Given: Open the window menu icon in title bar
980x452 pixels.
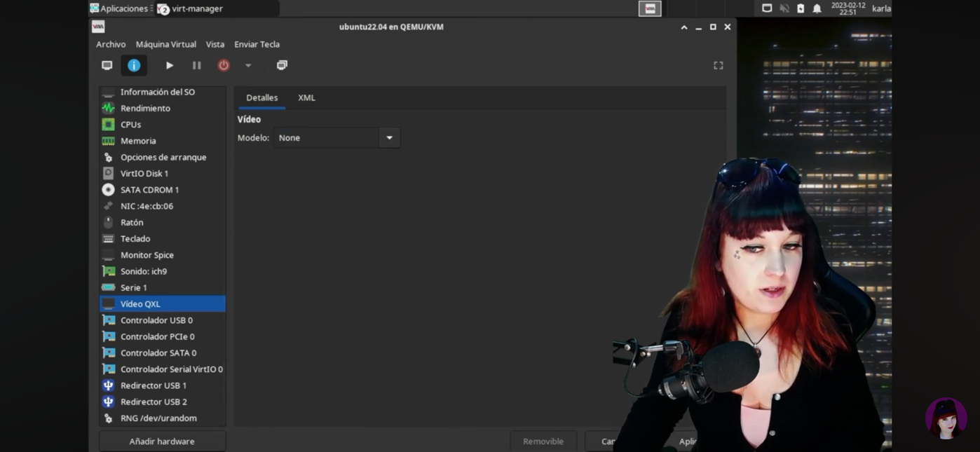Looking at the screenshot, I should (98, 27).
